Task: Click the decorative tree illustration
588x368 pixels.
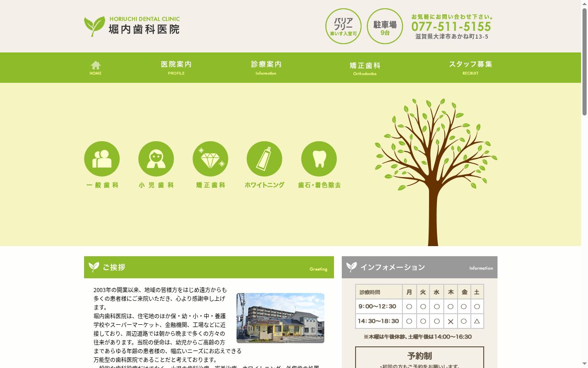Action: [x=435, y=172]
